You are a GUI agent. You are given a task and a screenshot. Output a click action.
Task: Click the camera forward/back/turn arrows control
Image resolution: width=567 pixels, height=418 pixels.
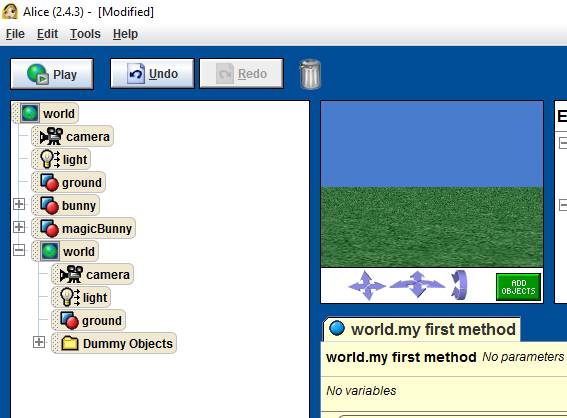point(417,284)
